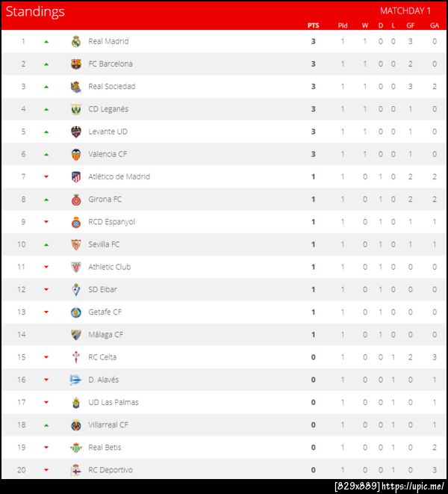Click the Atlético de Madrid crest
The width and height of the screenshot is (448, 494).
tap(75, 176)
